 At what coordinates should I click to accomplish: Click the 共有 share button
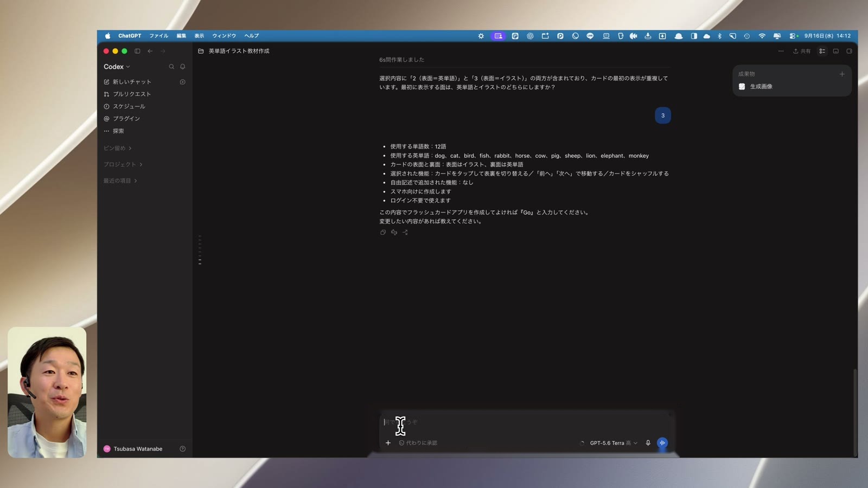click(x=802, y=51)
